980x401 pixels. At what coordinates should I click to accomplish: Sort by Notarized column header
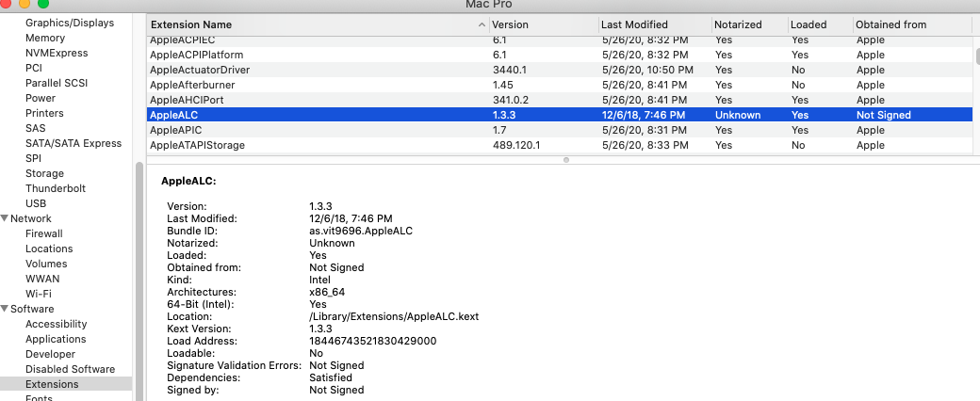[x=749, y=25]
